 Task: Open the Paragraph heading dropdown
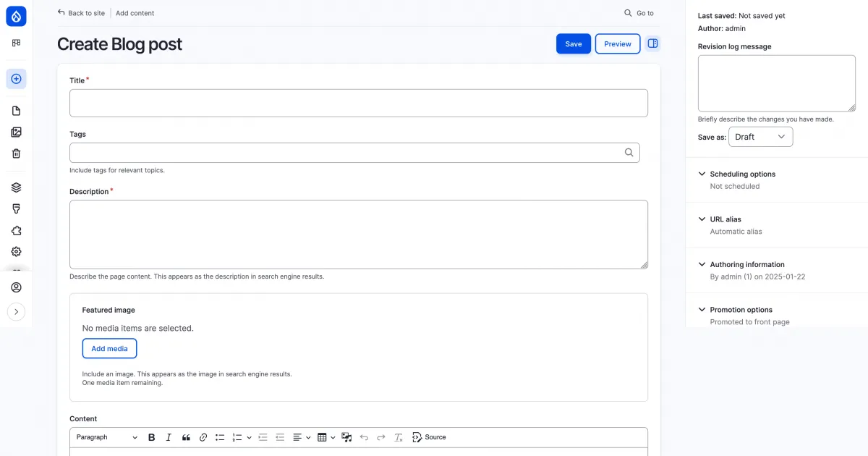pyautogui.click(x=106, y=437)
